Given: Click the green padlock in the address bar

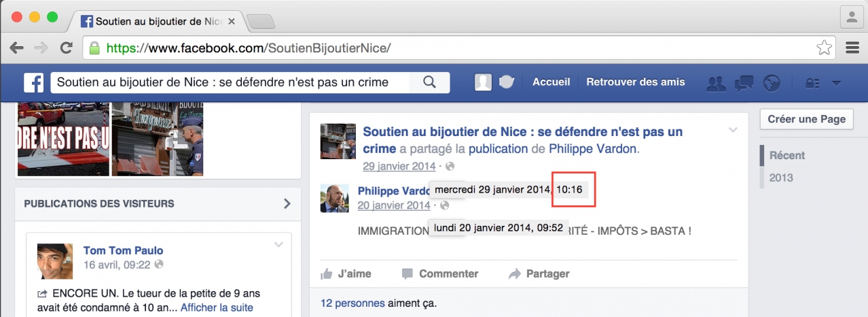Looking at the screenshot, I should [x=94, y=48].
